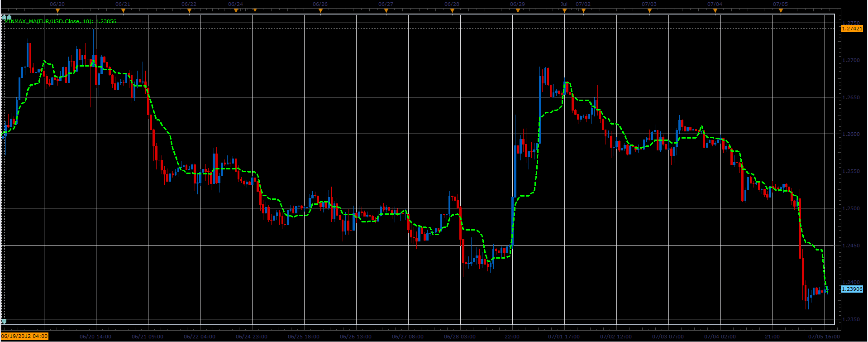
Task: Click the orange 06/19/2012 04:00 date label
Action: coord(24,337)
